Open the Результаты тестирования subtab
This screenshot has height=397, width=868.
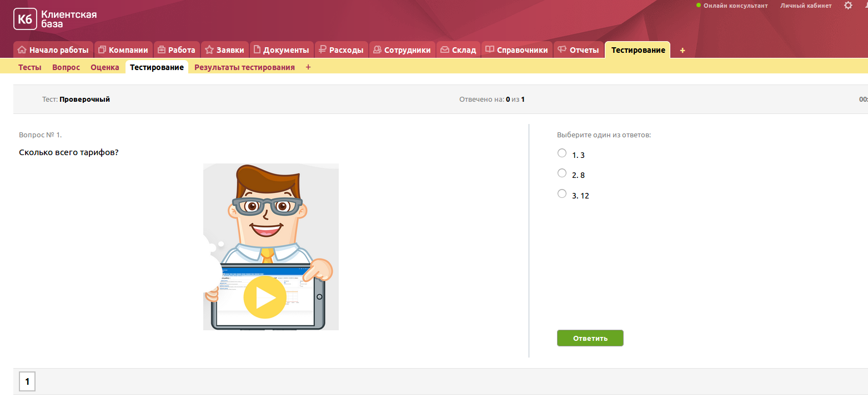pos(244,67)
